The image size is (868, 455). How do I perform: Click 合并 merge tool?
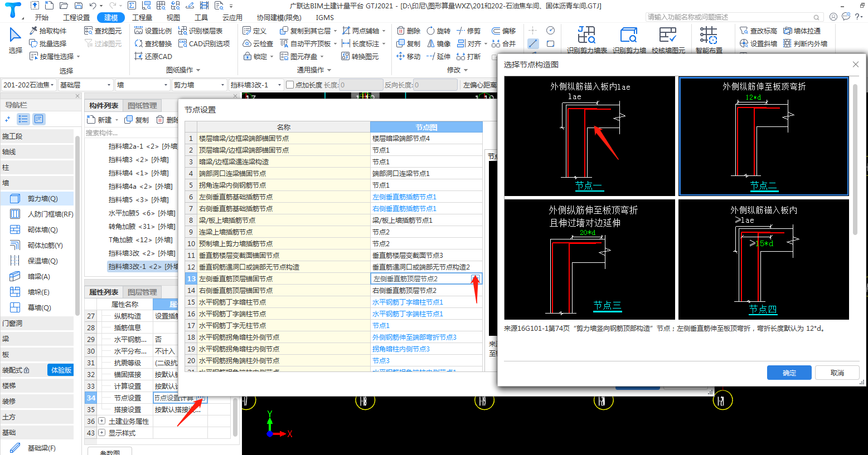(504, 43)
